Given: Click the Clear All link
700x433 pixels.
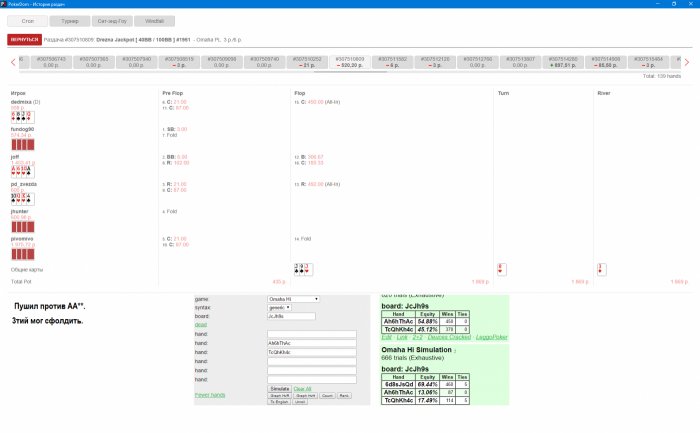Looking at the screenshot, I should [302, 389].
